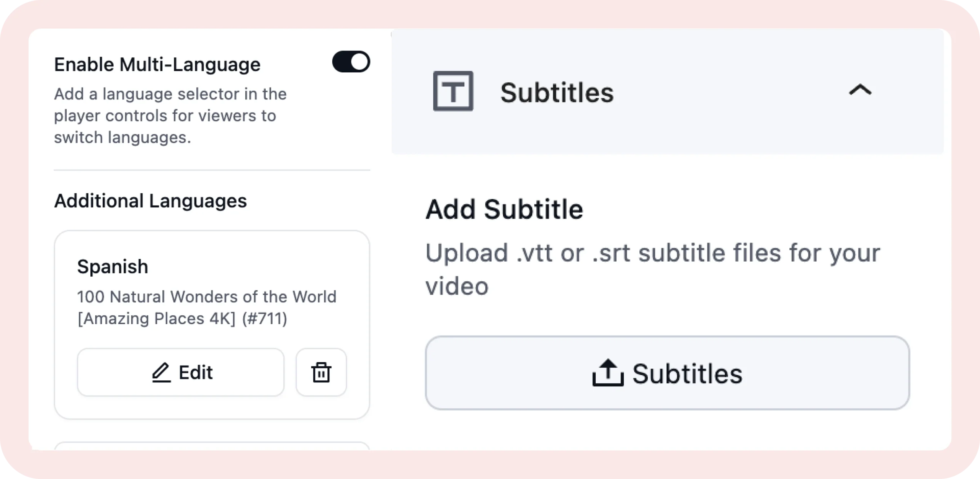Click the Enable Multi-Language label
The height and width of the screenshot is (479, 980).
[x=157, y=64]
